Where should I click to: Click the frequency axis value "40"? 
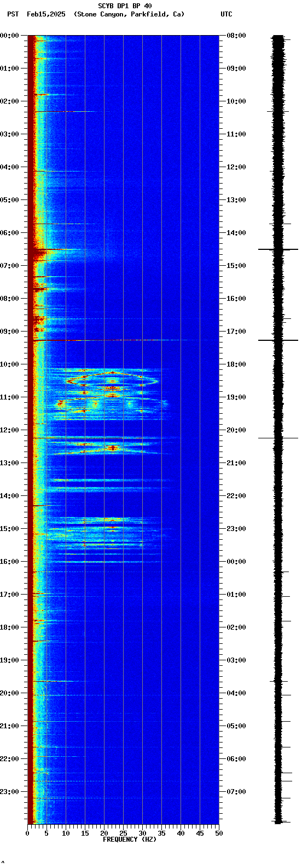tap(181, 833)
